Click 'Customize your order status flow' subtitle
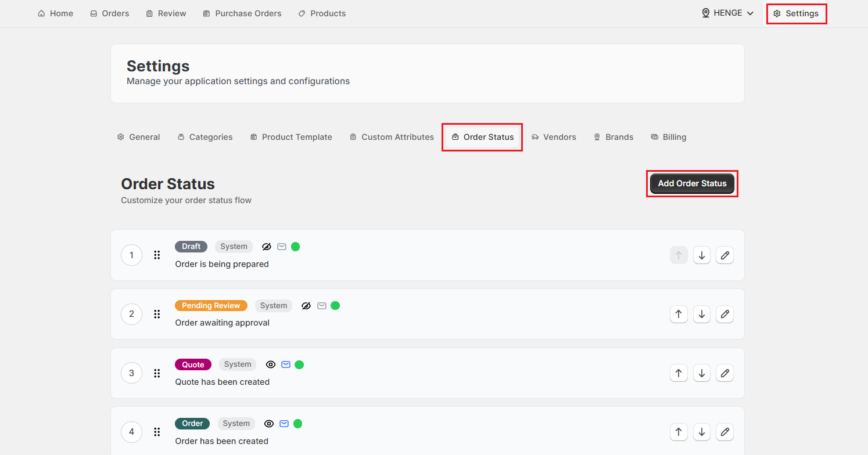Screen dimensions: 868x455 (x=186, y=200)
